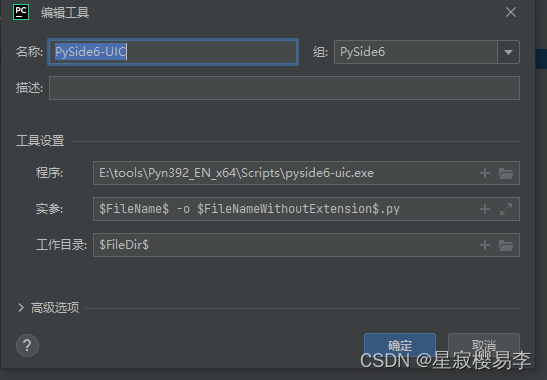Screen dimensions: 547x380
Task: Cancel with the 取消 button
Action: pyautogui.click(x=484, y=345)
